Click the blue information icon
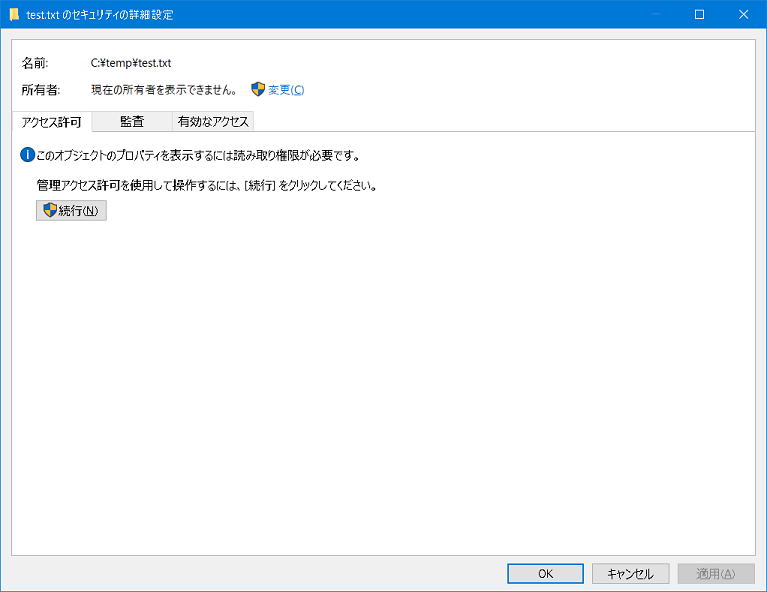Viewport: 767px width, 592px height. 27,155
